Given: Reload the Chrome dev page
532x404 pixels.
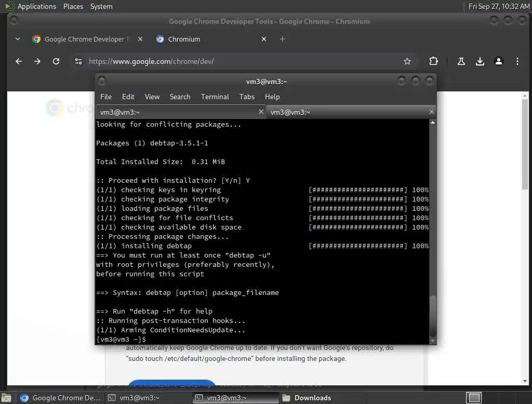Looking at the screenshot, I should click(56, 61).
